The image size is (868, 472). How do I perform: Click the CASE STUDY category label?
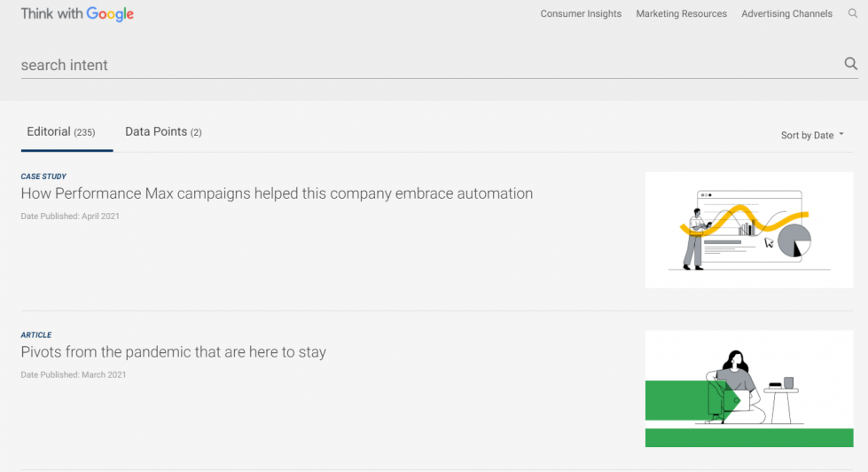coord(43,177)
